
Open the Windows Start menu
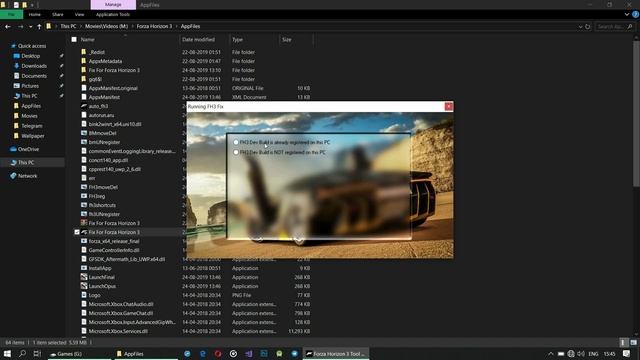tap(7, 353)
